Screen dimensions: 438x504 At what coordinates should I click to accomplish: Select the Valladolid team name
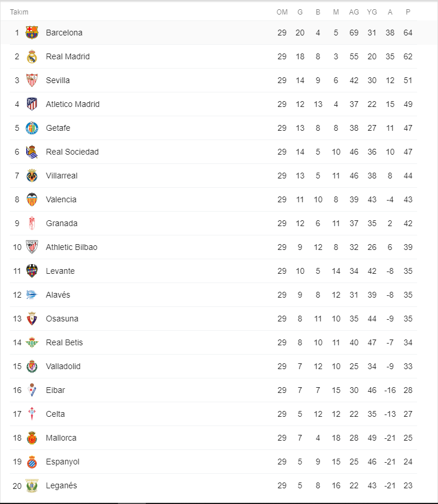63,366
